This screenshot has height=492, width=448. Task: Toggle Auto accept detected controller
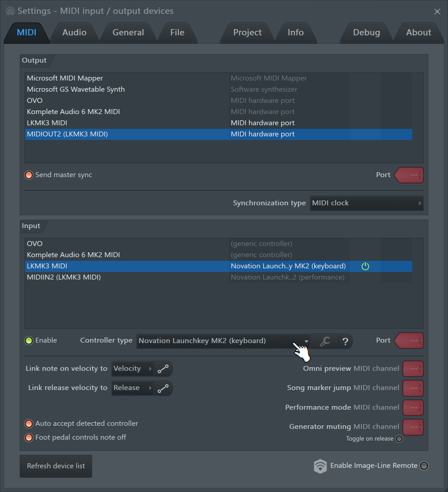point(29,424)
